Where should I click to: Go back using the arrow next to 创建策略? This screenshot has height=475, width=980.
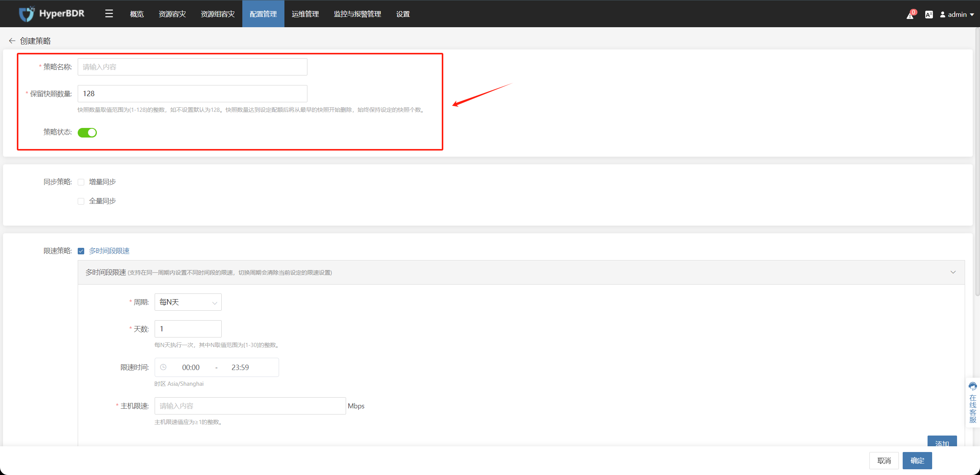coord(12,41)
